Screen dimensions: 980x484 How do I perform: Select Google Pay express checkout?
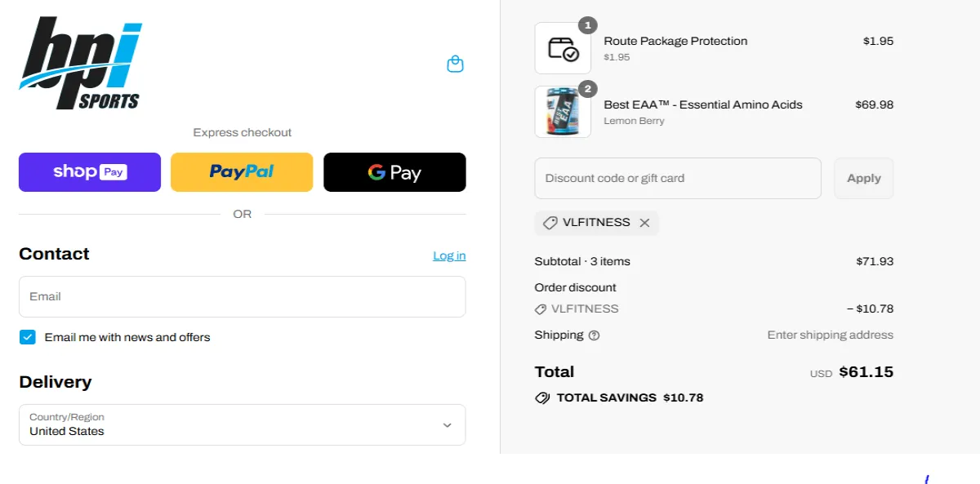pos(394,172)
